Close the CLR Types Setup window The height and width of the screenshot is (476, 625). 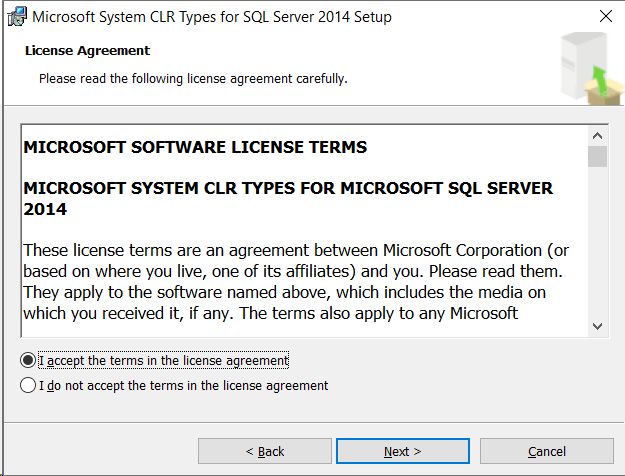pos(605,16)
